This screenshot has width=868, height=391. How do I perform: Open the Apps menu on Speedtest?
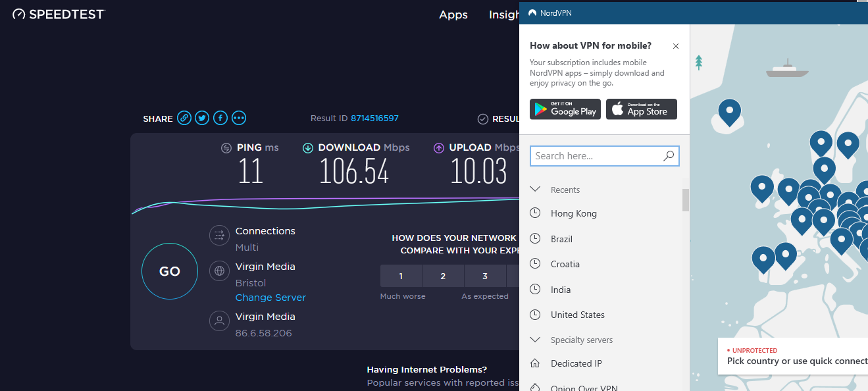coord(453,14)
